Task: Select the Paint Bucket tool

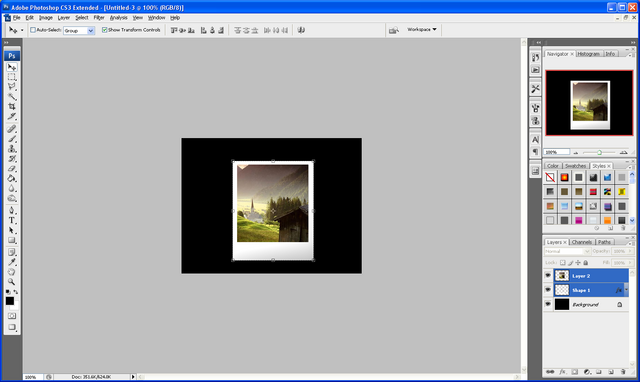Action: (x=12, y=178)
